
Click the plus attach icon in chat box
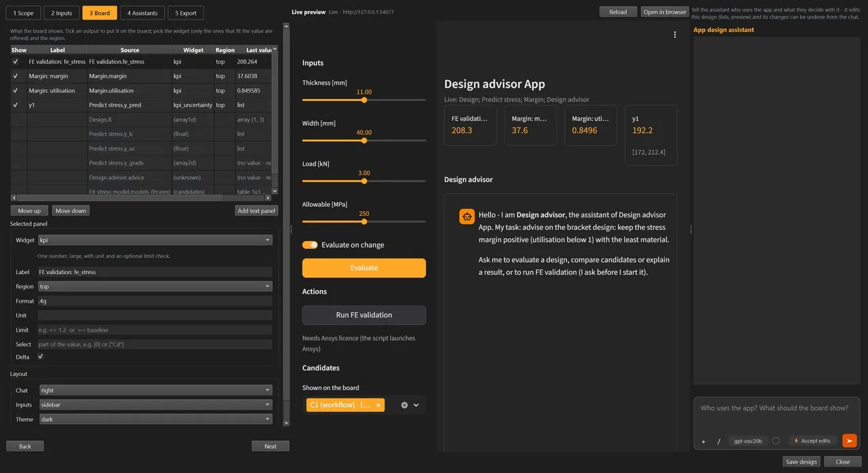pos(703,441)
